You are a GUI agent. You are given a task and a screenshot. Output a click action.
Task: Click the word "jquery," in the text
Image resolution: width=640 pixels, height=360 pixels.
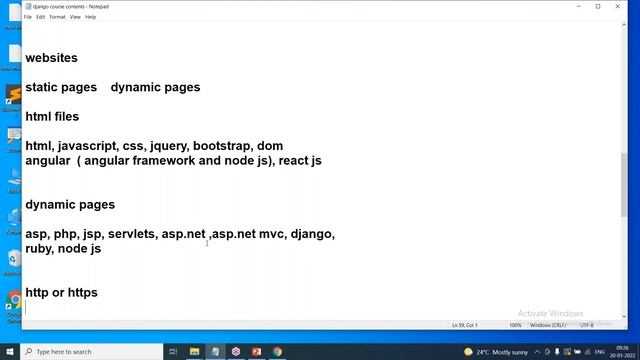point(169,146)
